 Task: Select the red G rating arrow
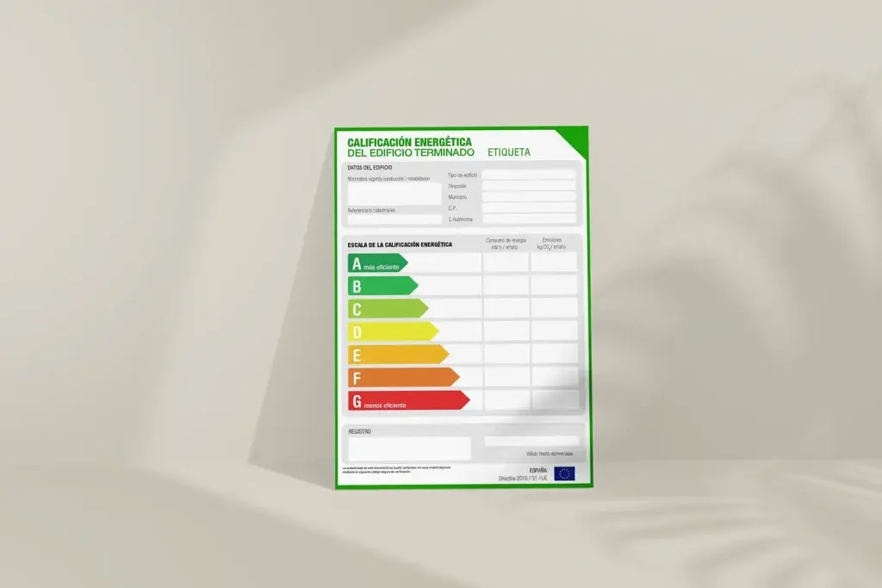(x=408, y=400)
